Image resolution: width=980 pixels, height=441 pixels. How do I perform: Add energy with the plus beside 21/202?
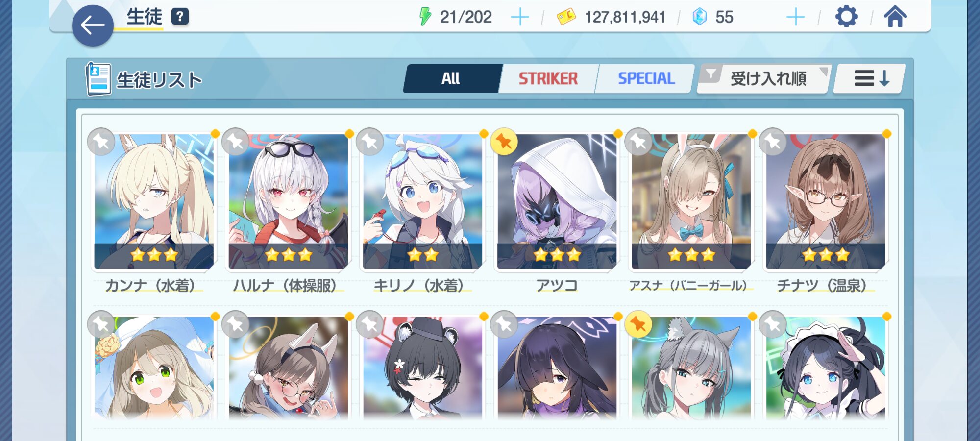pyautogui.click(x=519, y=17)
